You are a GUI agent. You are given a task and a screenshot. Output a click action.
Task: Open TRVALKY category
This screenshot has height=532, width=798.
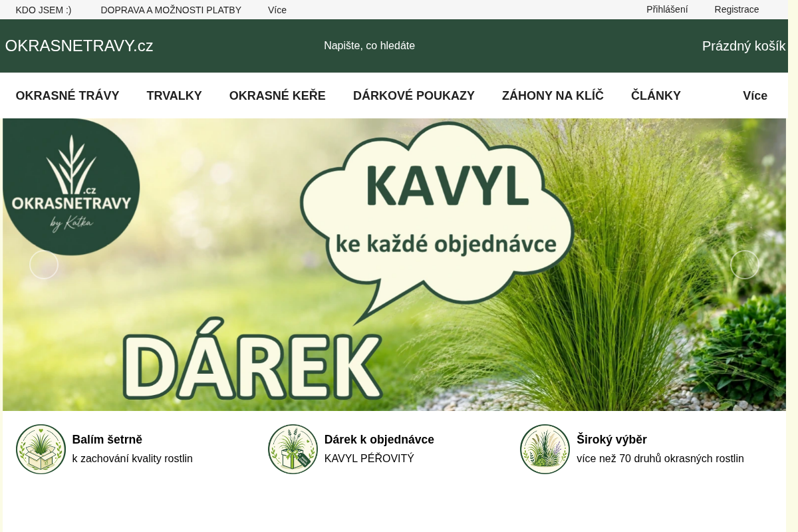click(x=174, y=96)
